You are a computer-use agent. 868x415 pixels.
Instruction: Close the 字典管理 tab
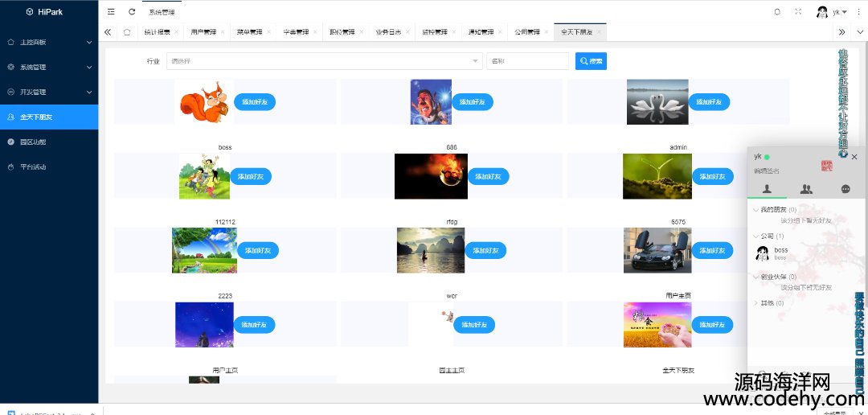[x=314, y=32]
